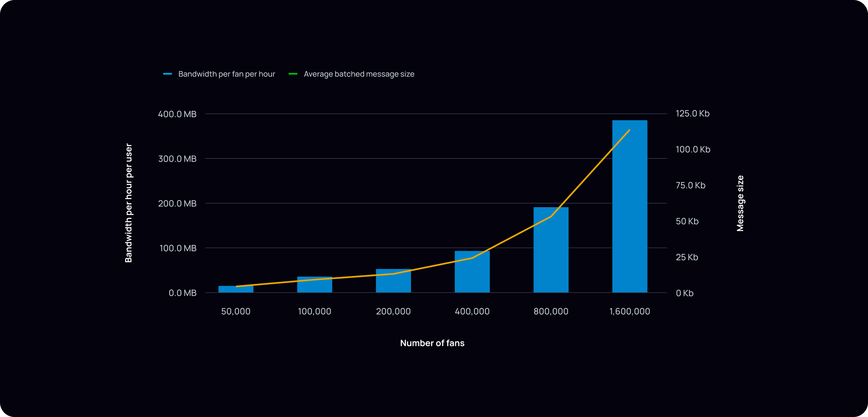Image resolution: width=868 pixels, height=417 pixels.
Task: Click the 1,600,000 x-axis label
Action: (629, 311)
